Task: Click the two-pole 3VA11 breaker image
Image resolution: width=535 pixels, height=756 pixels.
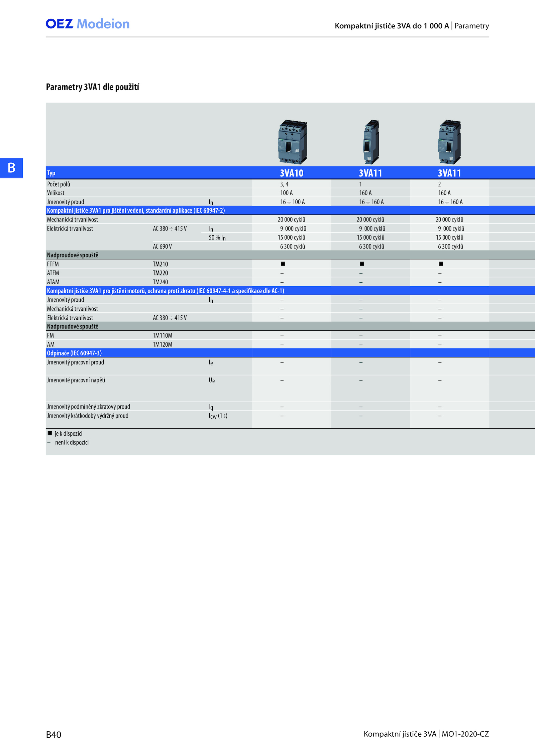Action: [x=450, y=142]
